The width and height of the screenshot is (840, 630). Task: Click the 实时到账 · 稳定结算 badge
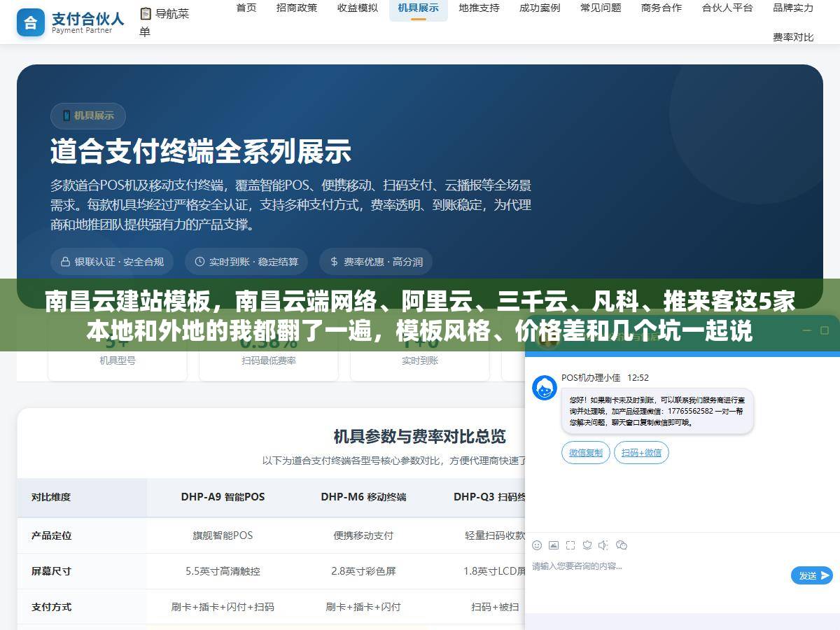tap(246, 262)
